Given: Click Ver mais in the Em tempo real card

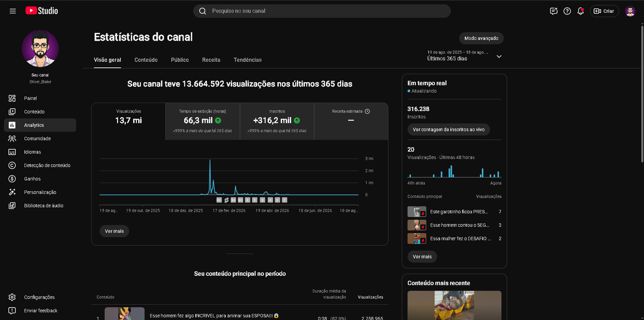Looking at the screenshot, I should click(422, 257).
